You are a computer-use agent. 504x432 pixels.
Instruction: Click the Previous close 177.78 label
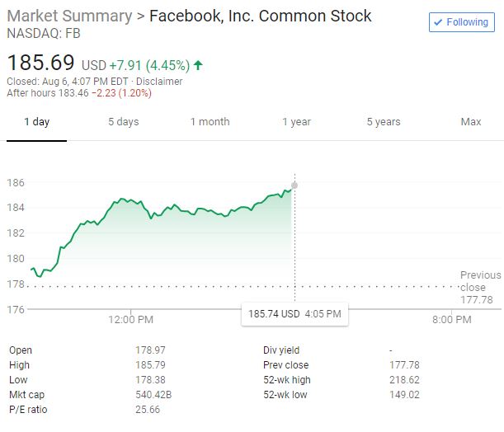tap(479, 287)
